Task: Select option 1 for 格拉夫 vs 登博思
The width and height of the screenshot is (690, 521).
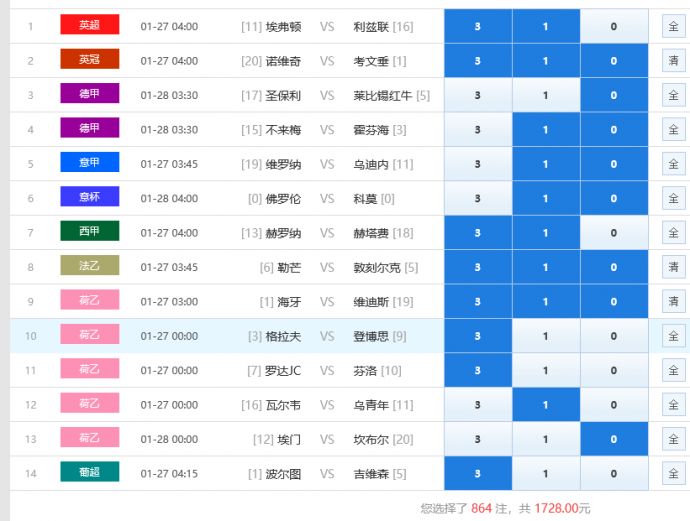Action: pyautogui.click(x=545, y=336)
